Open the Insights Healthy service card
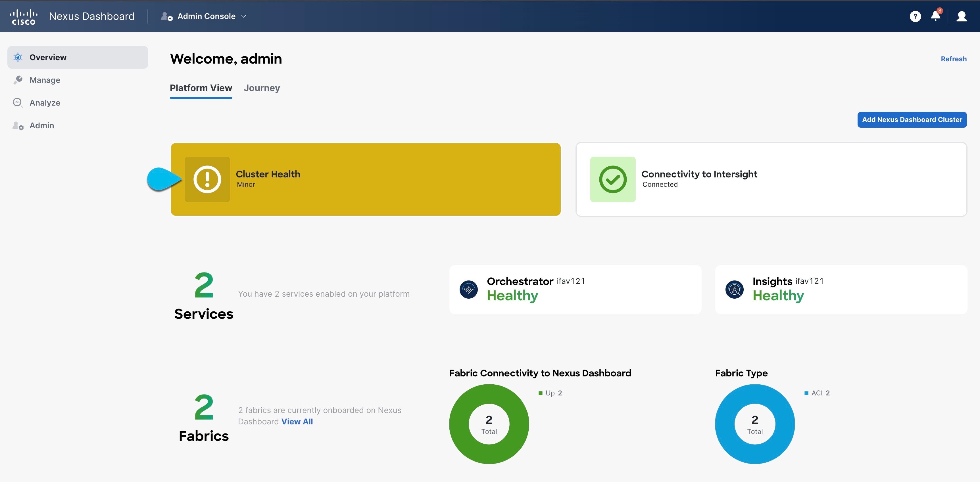Screen dimensions: 980x482 click(841, 289)
